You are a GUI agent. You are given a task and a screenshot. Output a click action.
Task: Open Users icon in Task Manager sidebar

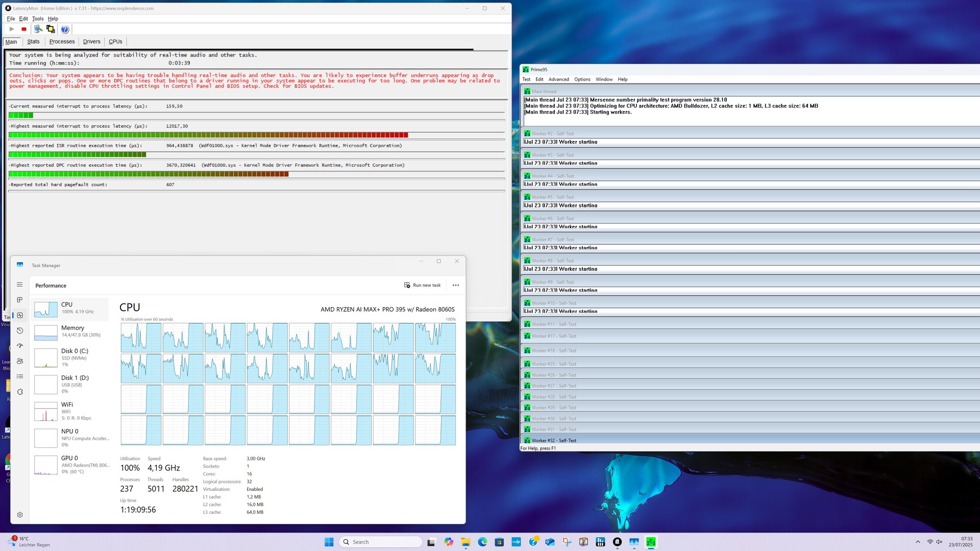coord(20,361)
